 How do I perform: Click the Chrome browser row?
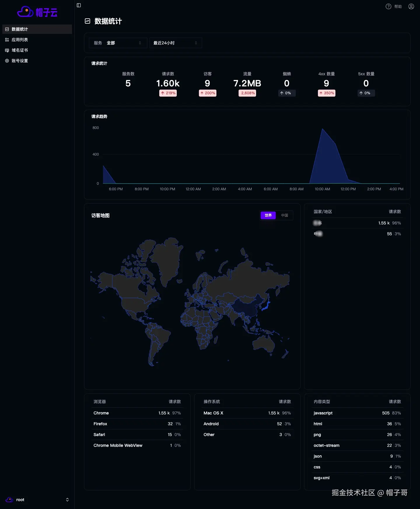click(x=137, y=413)
